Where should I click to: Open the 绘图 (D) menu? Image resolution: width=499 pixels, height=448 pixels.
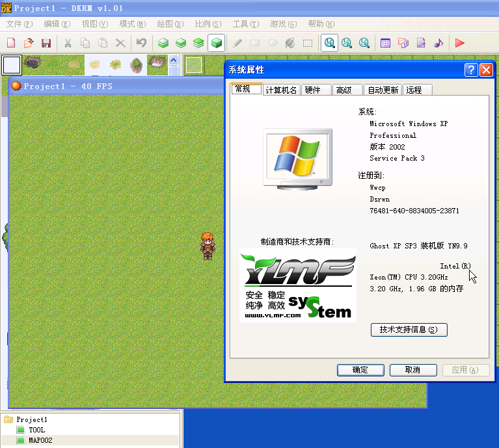[170, 24]
